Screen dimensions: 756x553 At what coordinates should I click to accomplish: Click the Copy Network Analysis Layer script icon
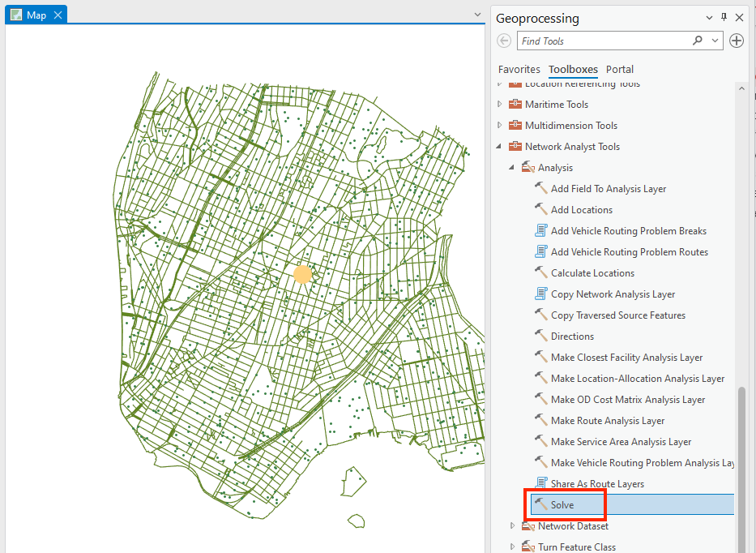point(541,294)
